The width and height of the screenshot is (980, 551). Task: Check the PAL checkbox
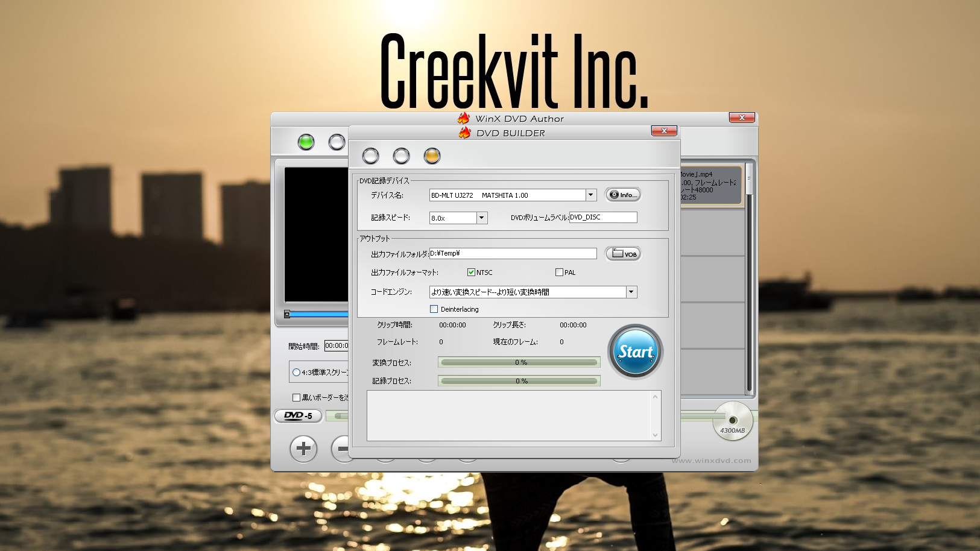point(559,272)
